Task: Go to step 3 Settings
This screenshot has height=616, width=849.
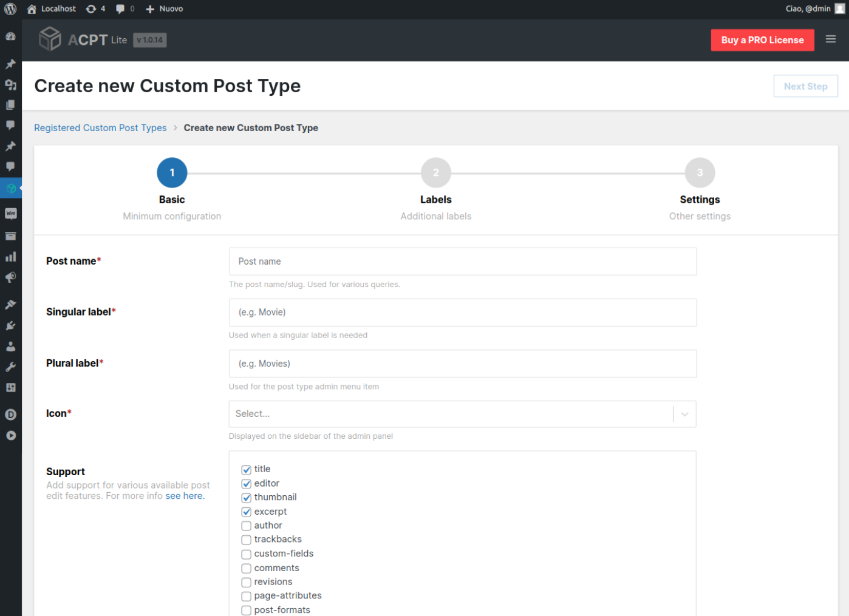Action: click(x=700, y=173)
